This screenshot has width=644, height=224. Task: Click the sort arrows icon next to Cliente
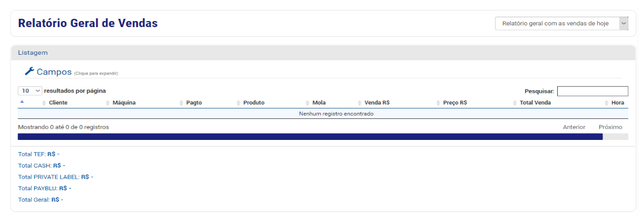pos(44,103)
